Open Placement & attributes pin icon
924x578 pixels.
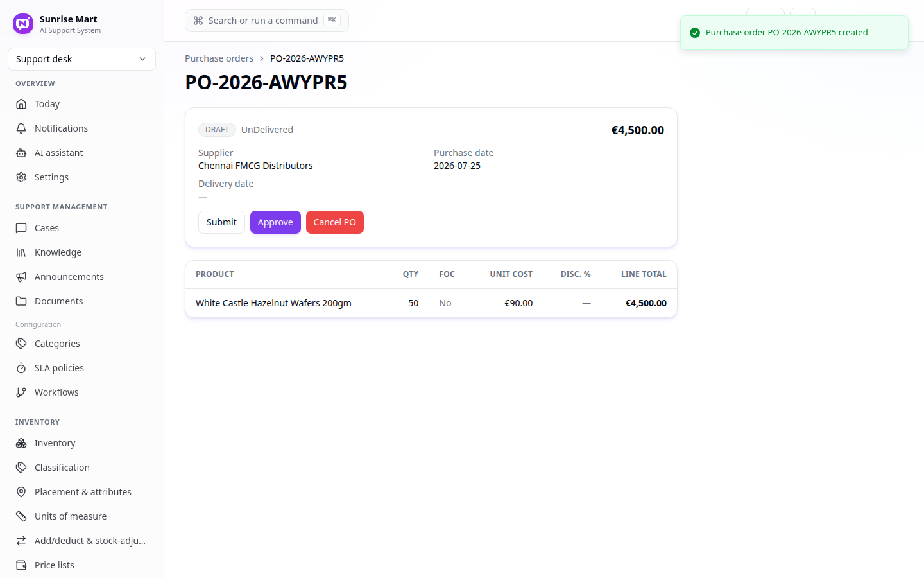(x=21, y=492)
